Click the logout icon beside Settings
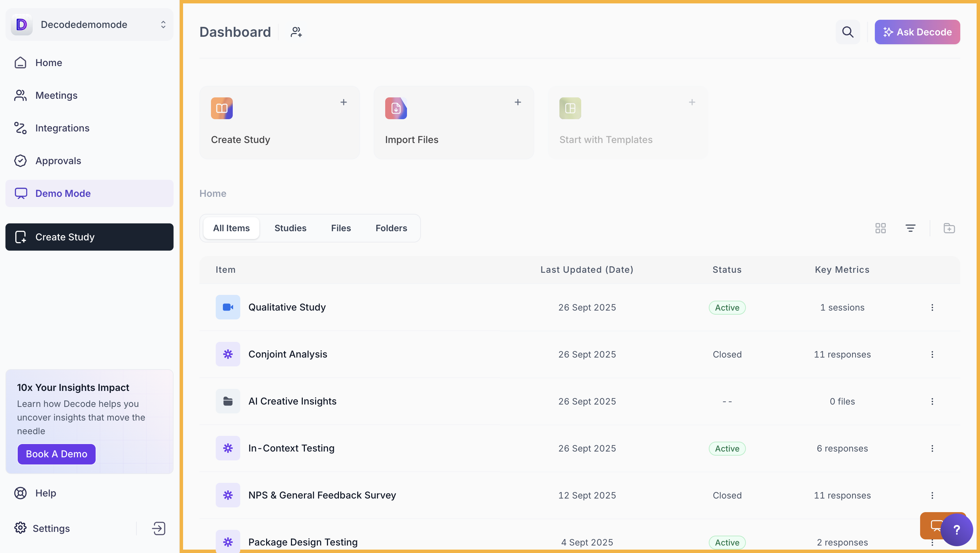 159,528
